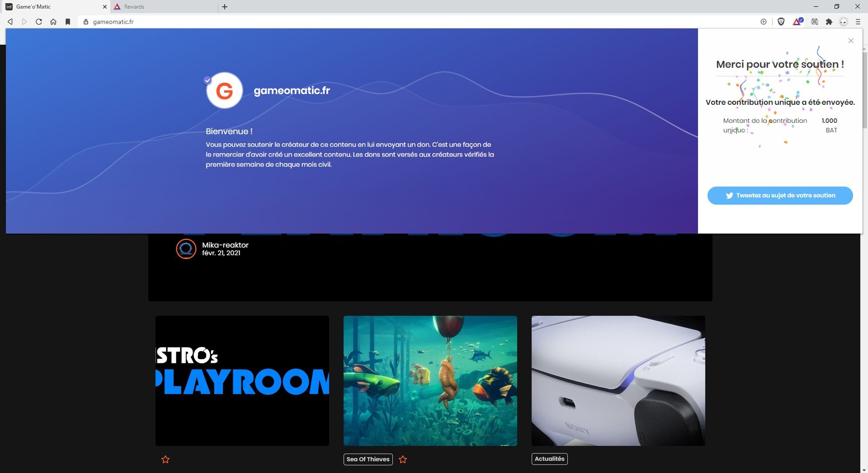The image size is (868, 473).
Task: Switch to the Rewards tab
Action: click(164, 7)
